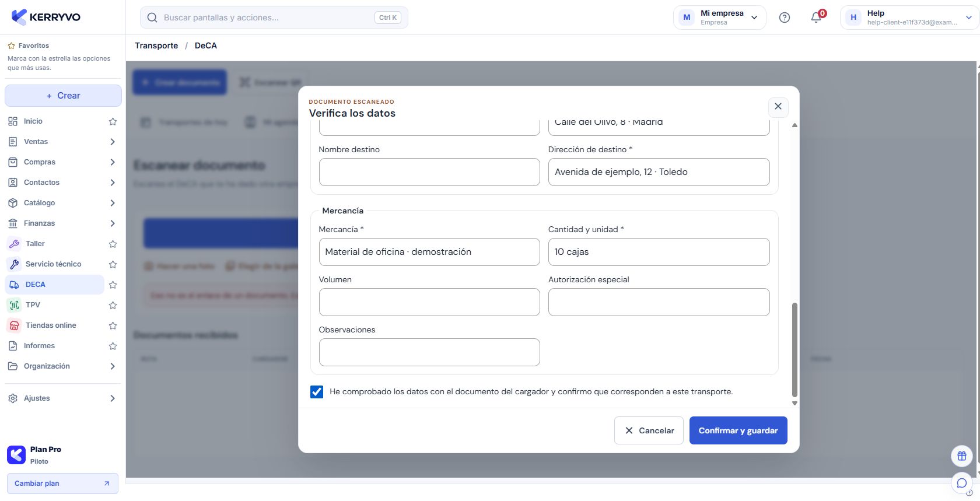Expand the Ajustes section
This screenshot has height=501, width=980.
point(113,398)
